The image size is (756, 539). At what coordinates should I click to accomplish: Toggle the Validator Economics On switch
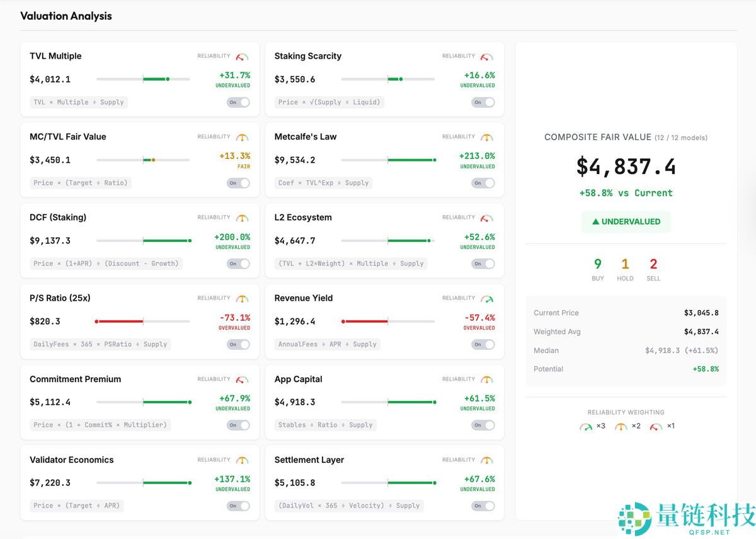click(238, 506)
